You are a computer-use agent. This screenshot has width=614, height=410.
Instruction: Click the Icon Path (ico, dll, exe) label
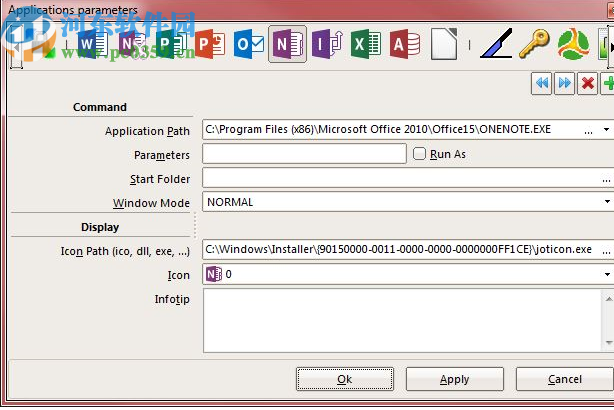pyautogui.click(x=125, y=251)
